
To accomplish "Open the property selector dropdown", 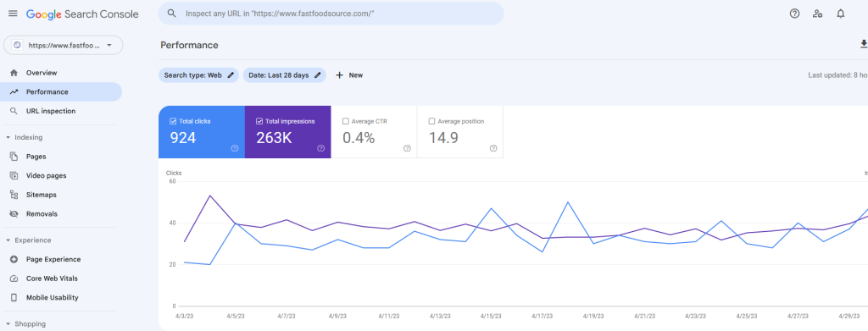I will pyautogui.click(x=63, y=46).
